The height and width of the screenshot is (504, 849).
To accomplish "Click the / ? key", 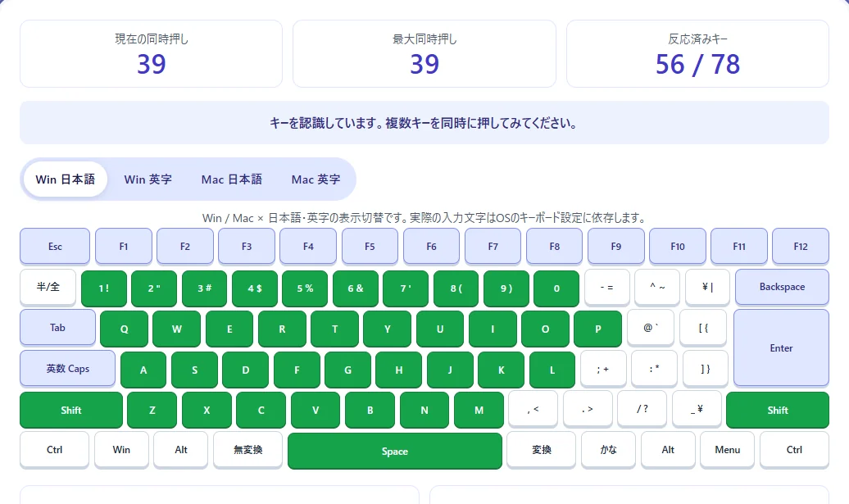I will point(642,409).
